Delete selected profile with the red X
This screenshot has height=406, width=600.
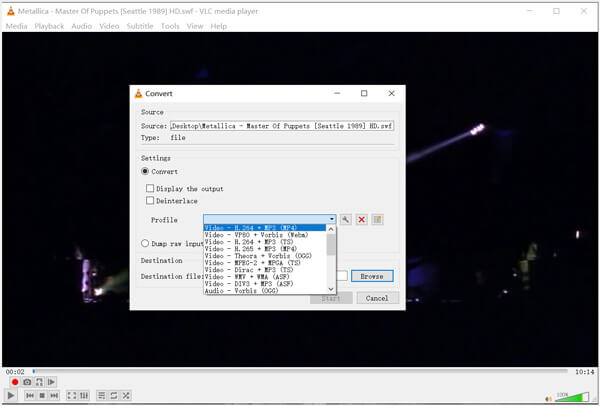[x=361, y=220]
